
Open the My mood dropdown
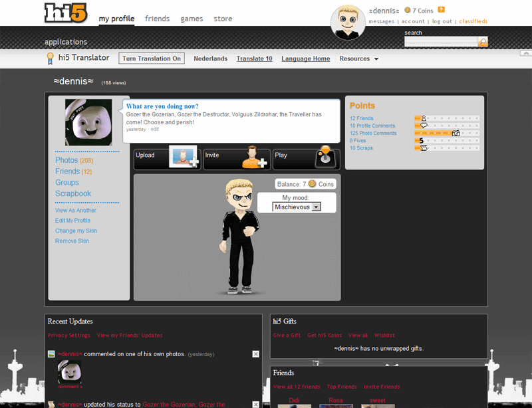[x=297, y=207]
